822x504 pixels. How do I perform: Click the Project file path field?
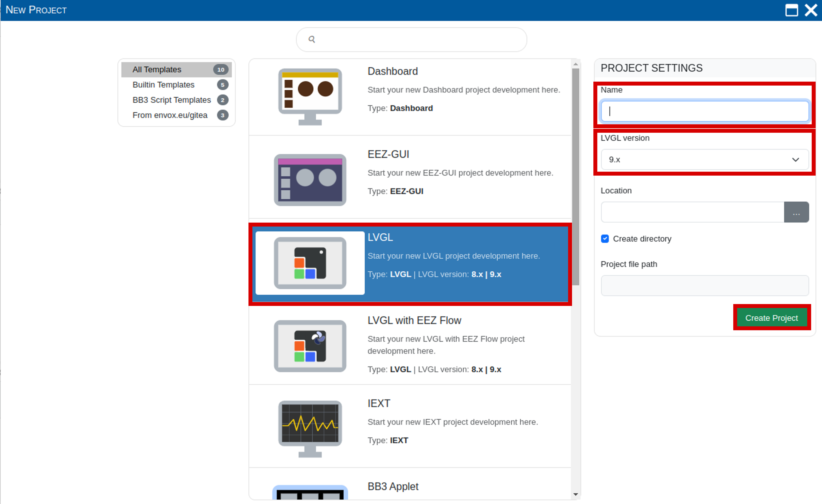[x=705, y=286]
